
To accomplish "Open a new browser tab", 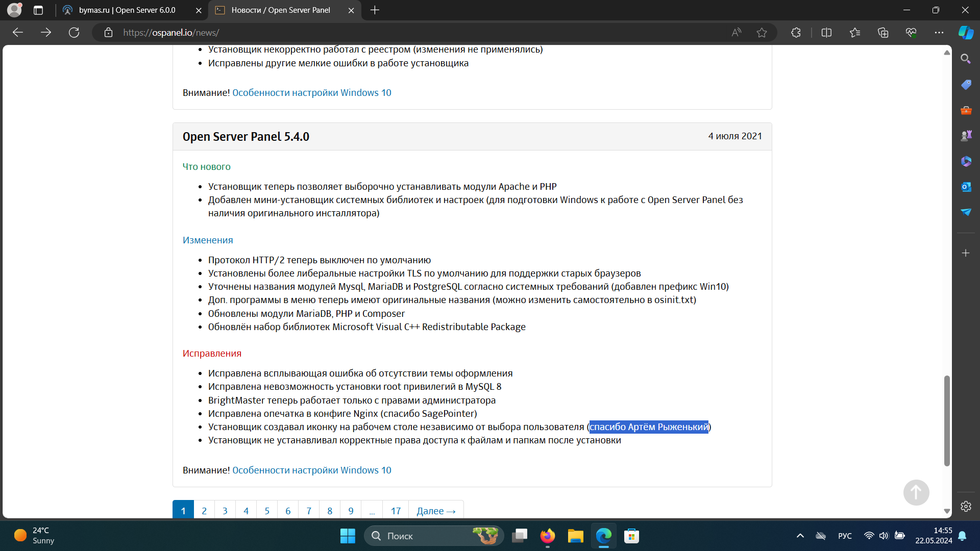I will tap(375, 10).
